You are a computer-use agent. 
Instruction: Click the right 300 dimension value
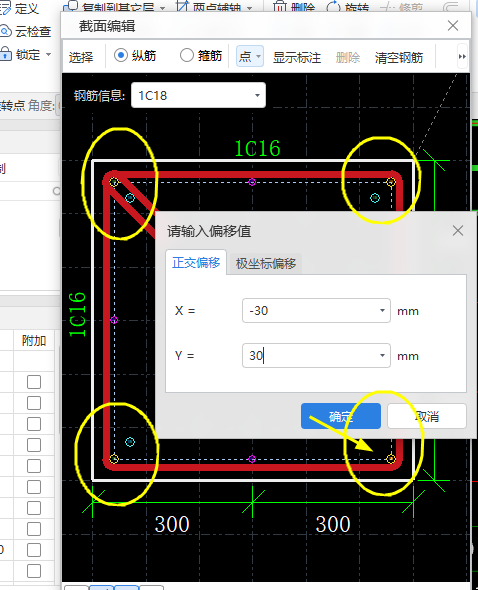333,524
